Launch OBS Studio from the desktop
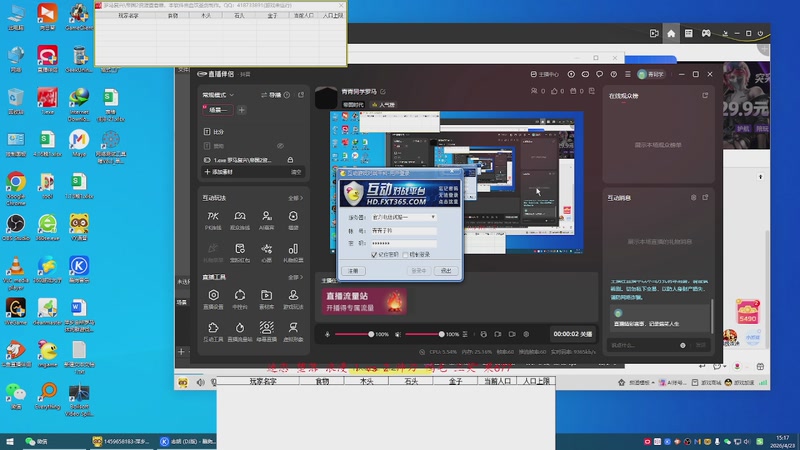Image resolution: width=800 pixels, height=450 pixels. click(x=16, y=227)
